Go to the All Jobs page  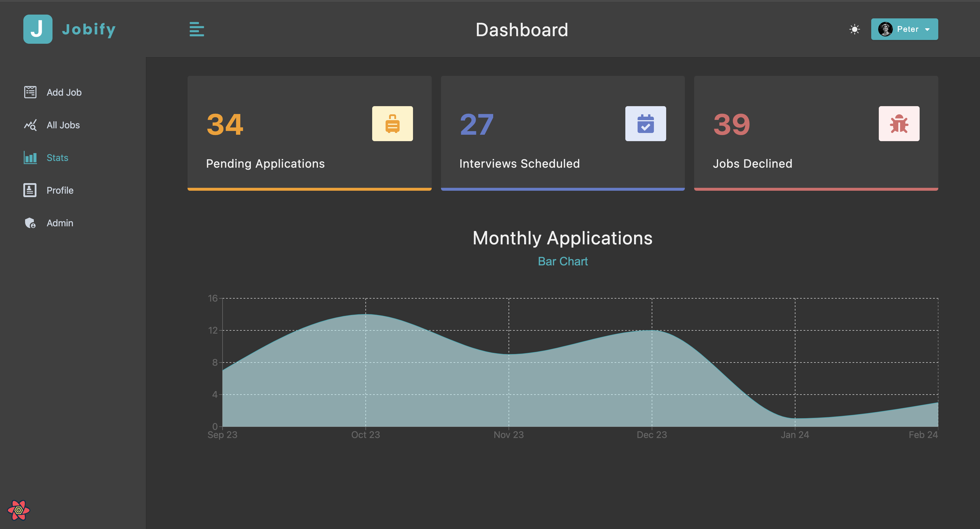[63, 125]
